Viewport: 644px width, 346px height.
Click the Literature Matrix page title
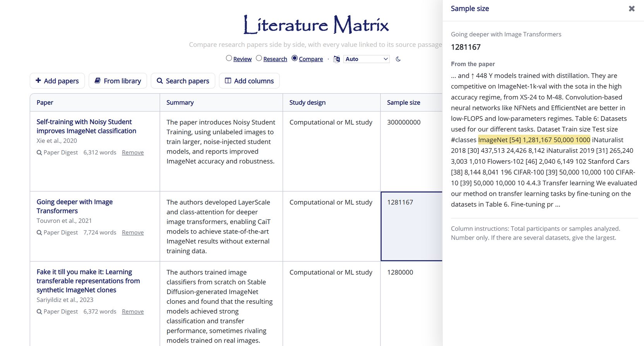(316, 24)
